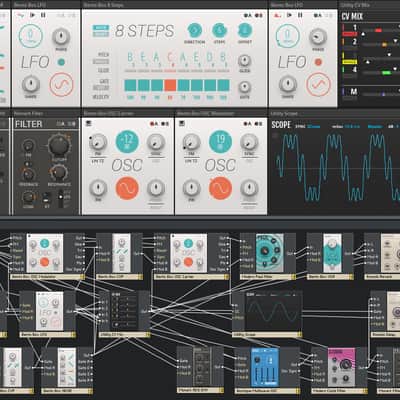Open the Steps count selector in 8 STEPS

coord(220,31)
